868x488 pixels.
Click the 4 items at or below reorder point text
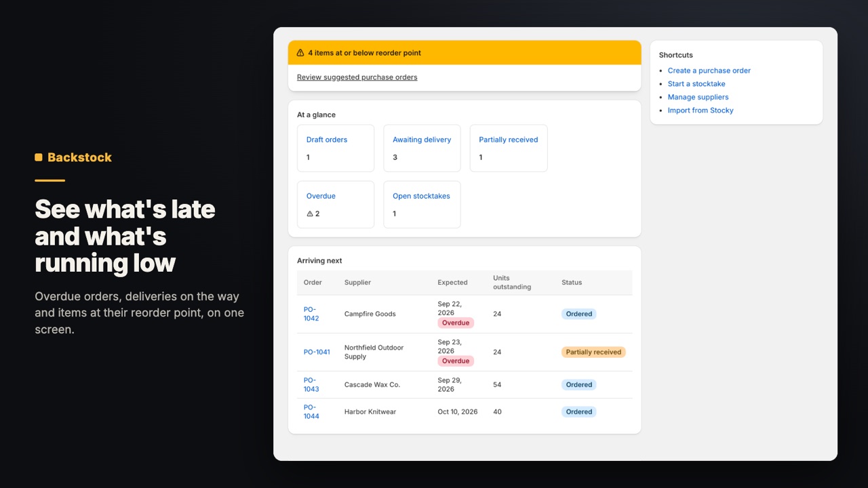[x=365, y=53]
